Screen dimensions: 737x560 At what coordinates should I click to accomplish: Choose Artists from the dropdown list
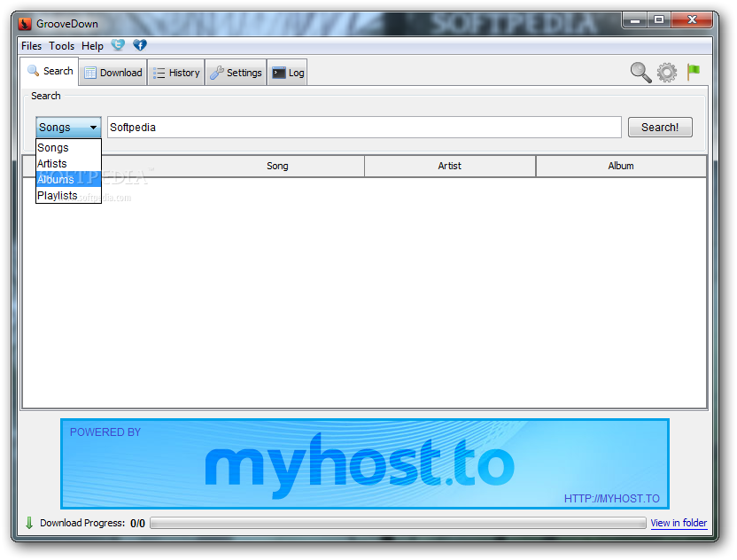click(x=68, y=164)
